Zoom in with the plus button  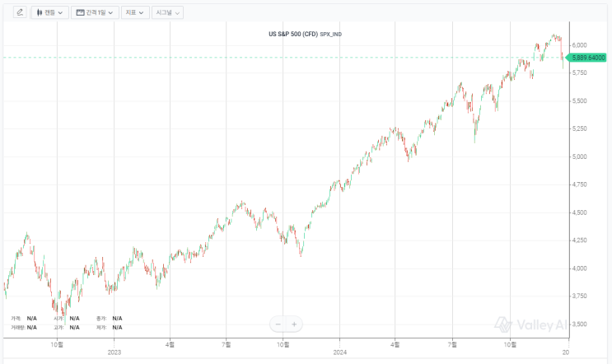click(x=294, y=324)
